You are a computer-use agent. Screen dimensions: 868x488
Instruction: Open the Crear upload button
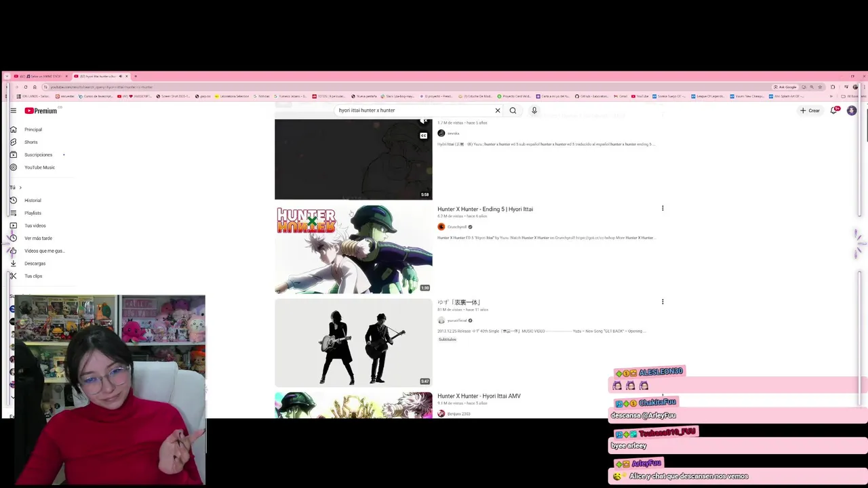pyautogui.click(x=810, y=110)
